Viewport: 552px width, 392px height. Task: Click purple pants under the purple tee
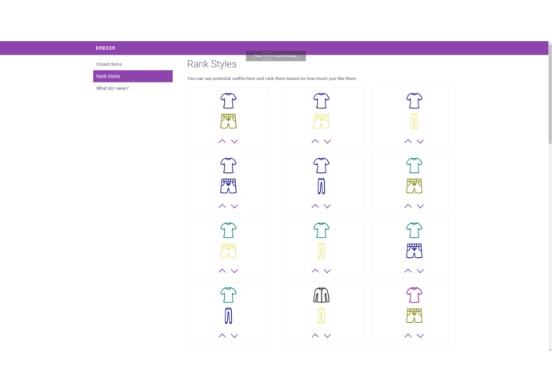pos(322,186)
